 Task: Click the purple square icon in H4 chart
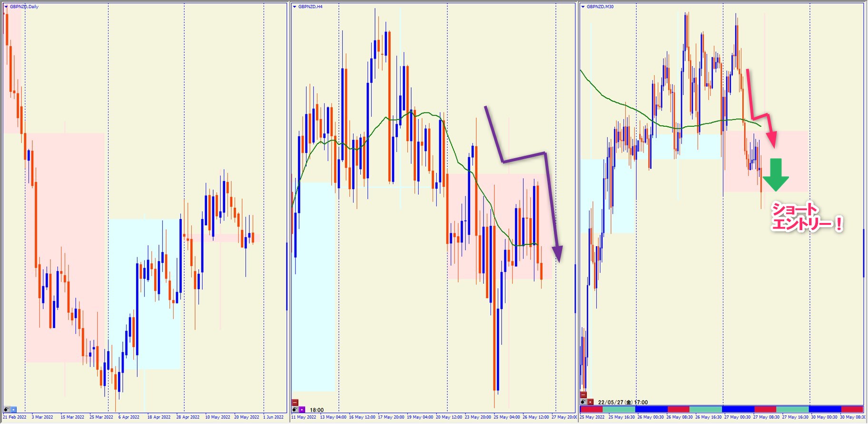[302, 410]
